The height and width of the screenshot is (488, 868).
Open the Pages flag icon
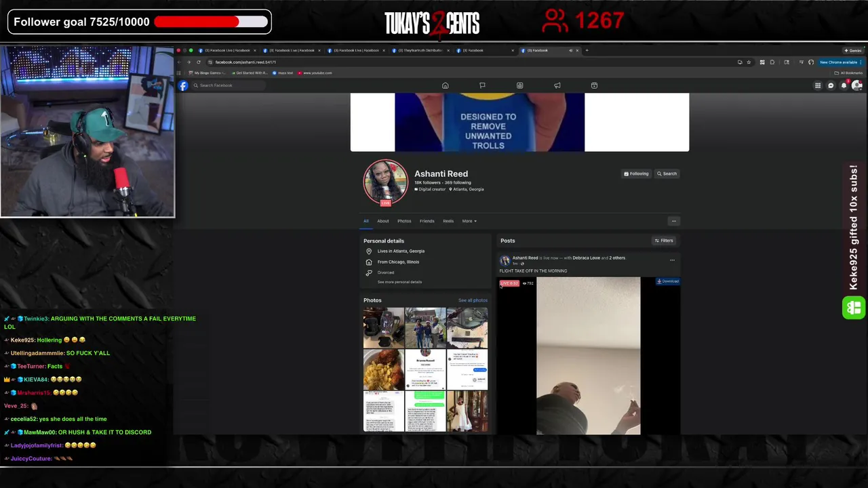[482, 85]
